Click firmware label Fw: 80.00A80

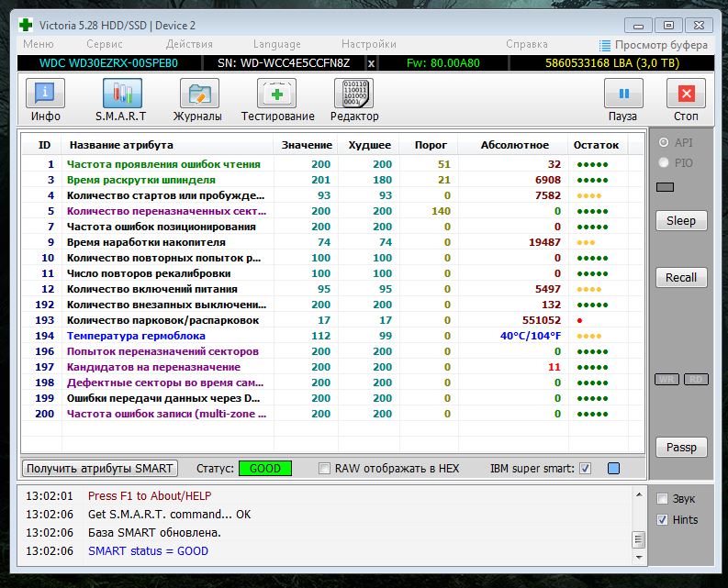[442, 63]
